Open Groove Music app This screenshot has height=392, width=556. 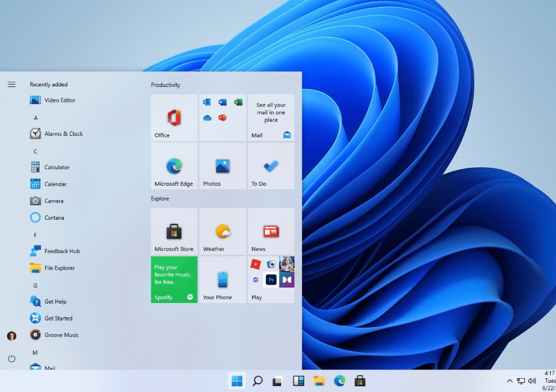(x=54, y=335)
